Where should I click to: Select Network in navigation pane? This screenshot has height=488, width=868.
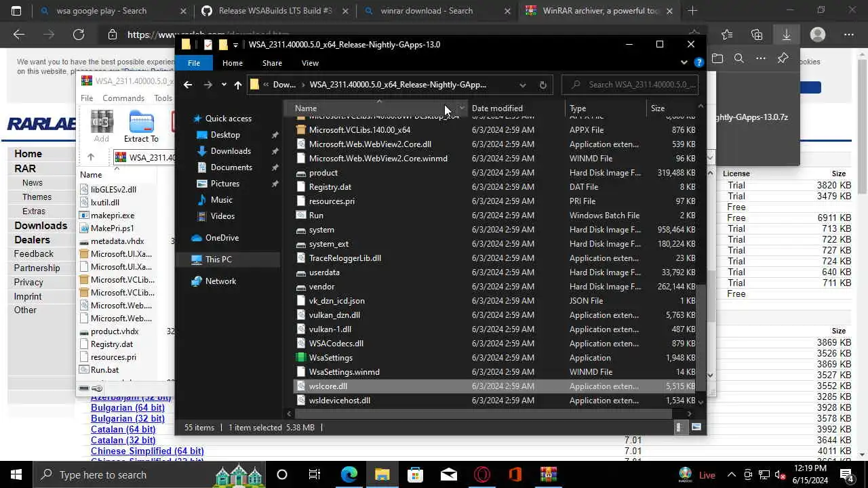pos(220,281)
